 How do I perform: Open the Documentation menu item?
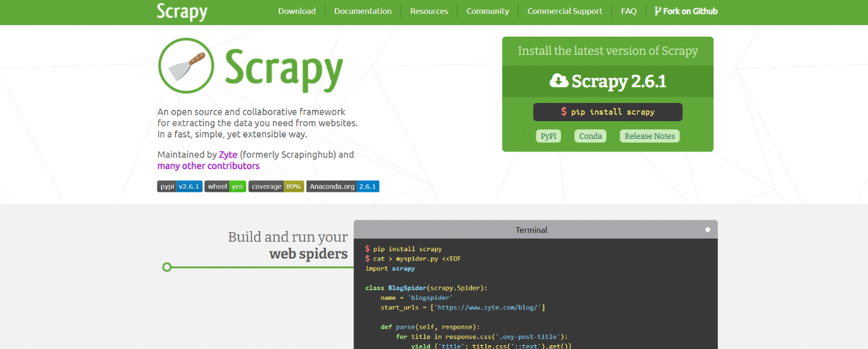pyautogui.click(x=363, y=11)
